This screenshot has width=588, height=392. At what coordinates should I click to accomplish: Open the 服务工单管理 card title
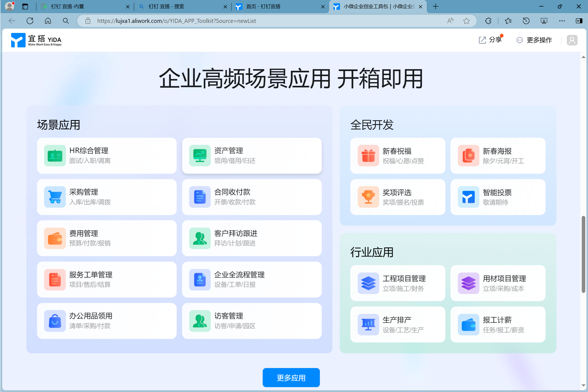[x=91, y=275]
